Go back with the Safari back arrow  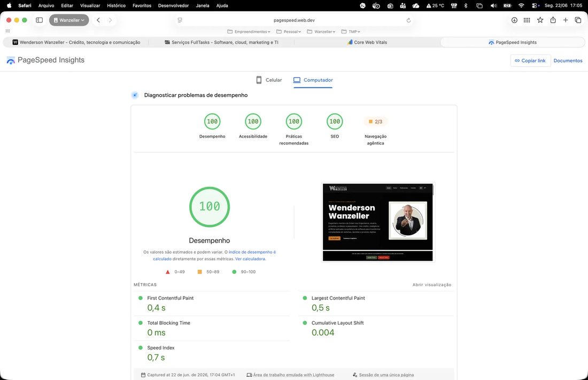[x=98, y=20]
